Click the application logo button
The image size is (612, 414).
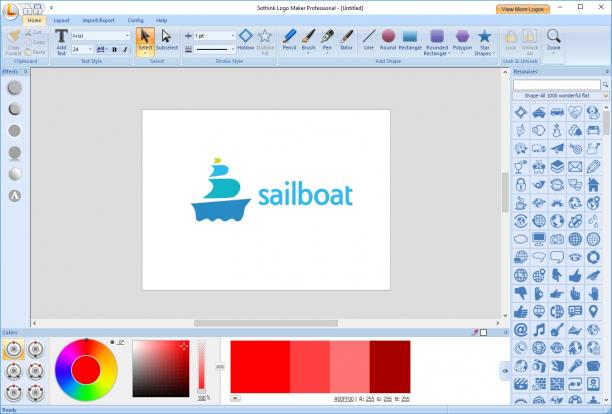[x=11, y=11]
